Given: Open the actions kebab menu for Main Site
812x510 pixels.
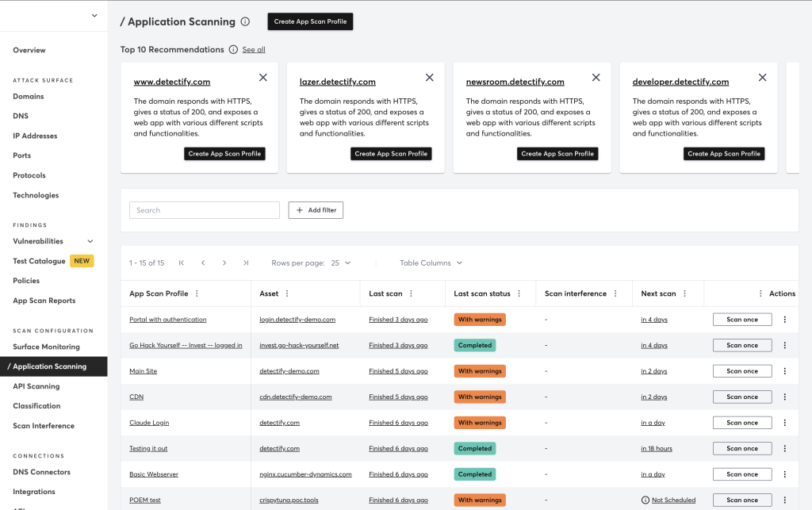Looking at the screenshot, I should 784,370.
